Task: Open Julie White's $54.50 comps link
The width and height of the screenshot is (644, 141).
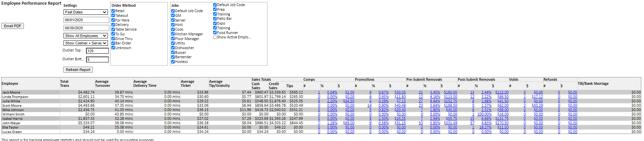Action: click(349, 101)
